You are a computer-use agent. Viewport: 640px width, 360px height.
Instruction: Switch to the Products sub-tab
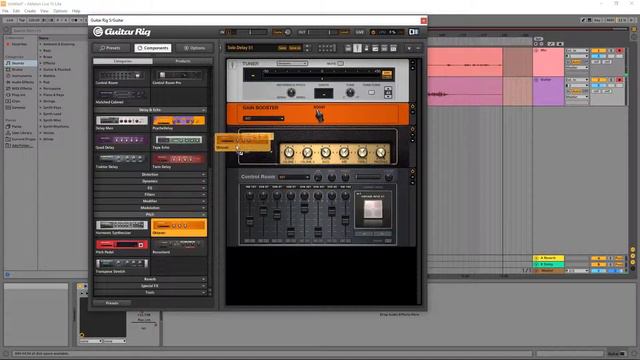pos(182,61)
